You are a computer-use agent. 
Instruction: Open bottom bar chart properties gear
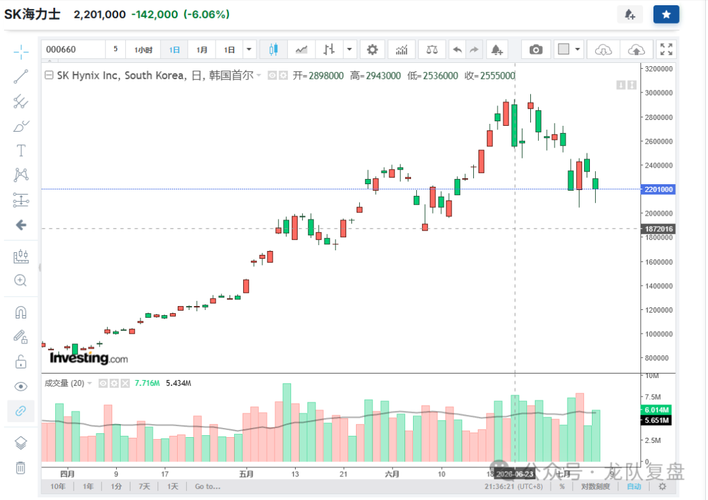[x=662, y=486]
